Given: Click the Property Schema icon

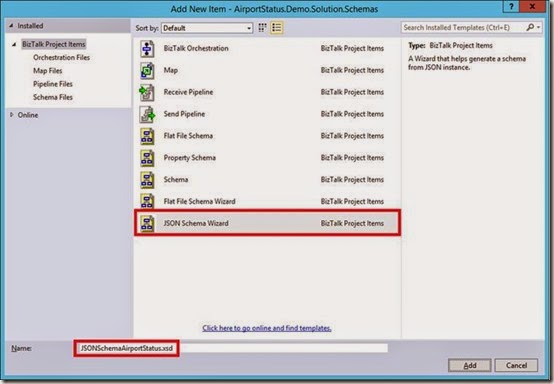Looking at the screenshot, I should click(x=147, y=158).
